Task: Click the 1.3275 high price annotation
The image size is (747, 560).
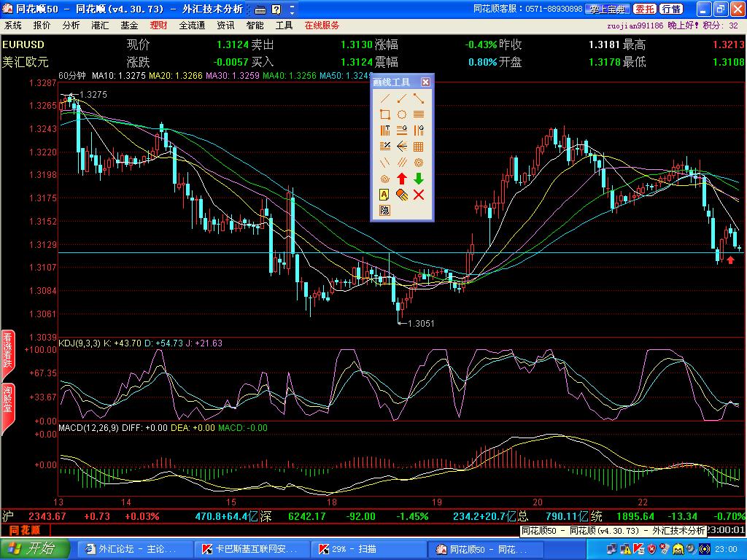Action: (93, 94)
